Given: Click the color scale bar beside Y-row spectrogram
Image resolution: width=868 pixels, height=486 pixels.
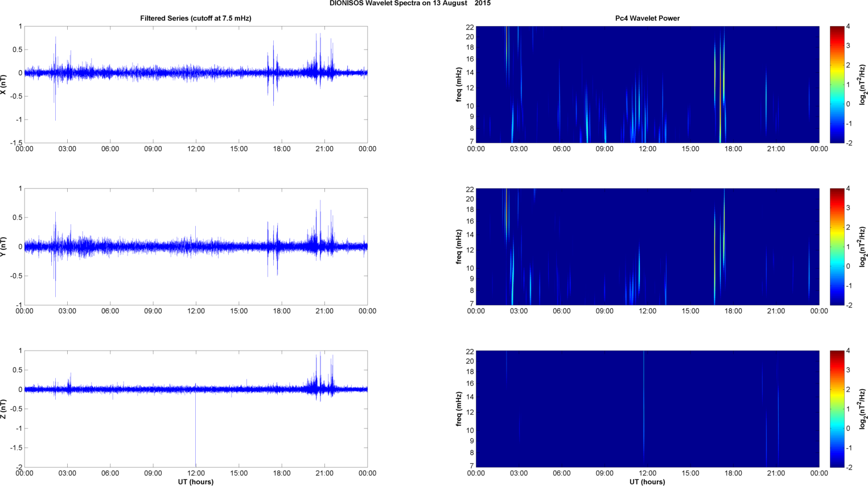Looking at the screenshot, I should pos(837,246).
